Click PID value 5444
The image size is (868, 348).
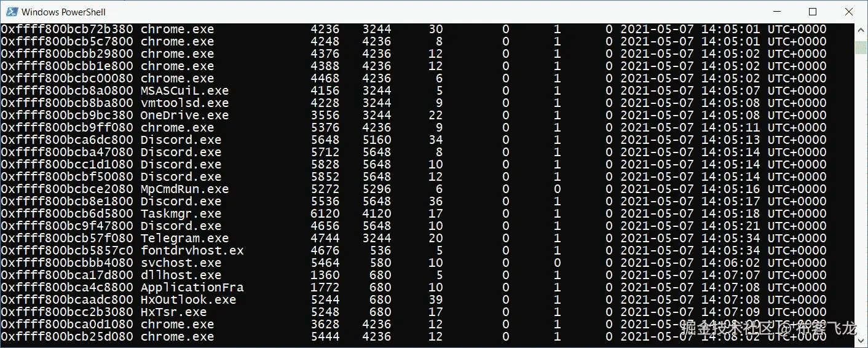pyautogui.click(x=325, y=336)
